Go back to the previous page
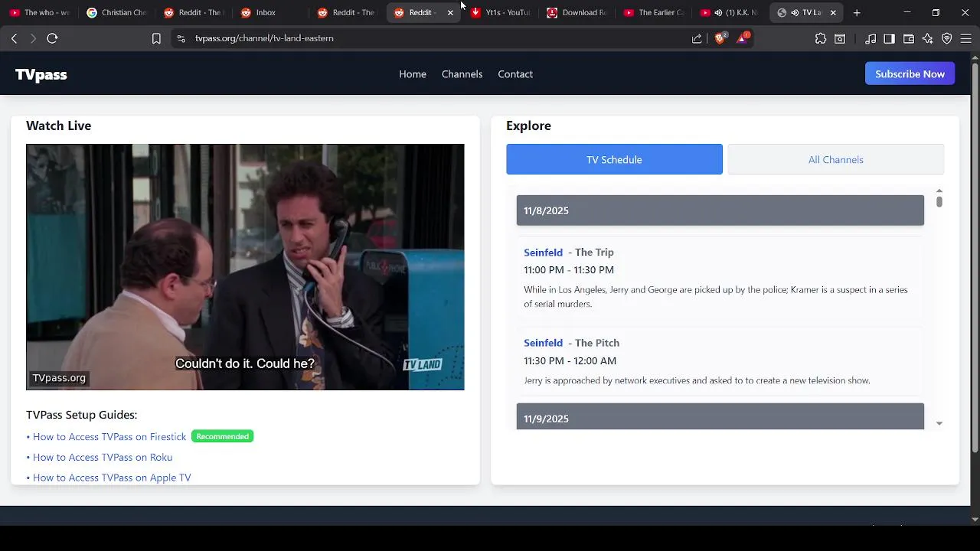 click(x=14, y=38)
